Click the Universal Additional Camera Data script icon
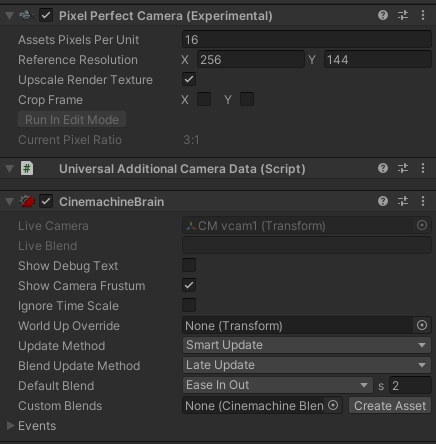This screenshot has height=444, width=436. click(x=27, y=168)
